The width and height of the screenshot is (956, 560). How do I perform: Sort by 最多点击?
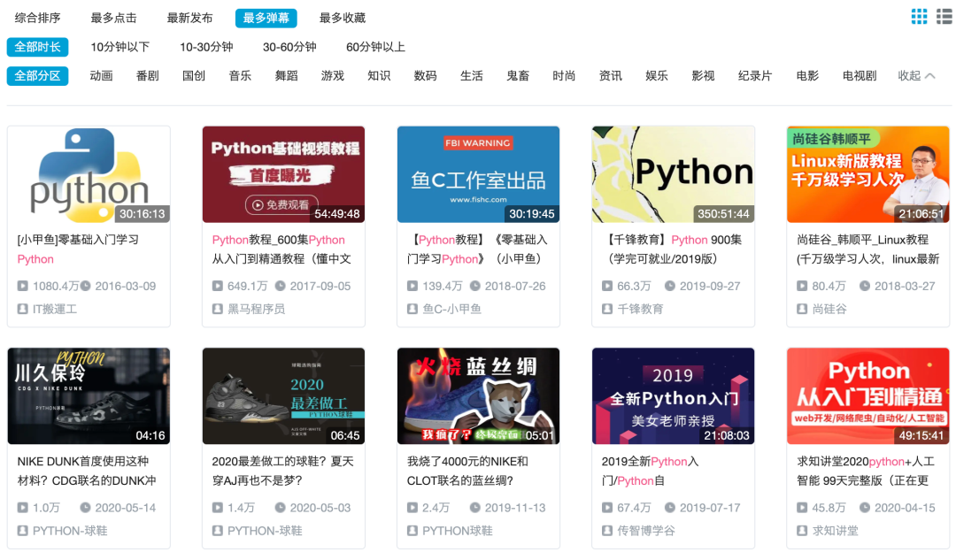pyautogui.click(x=113, y=18)
